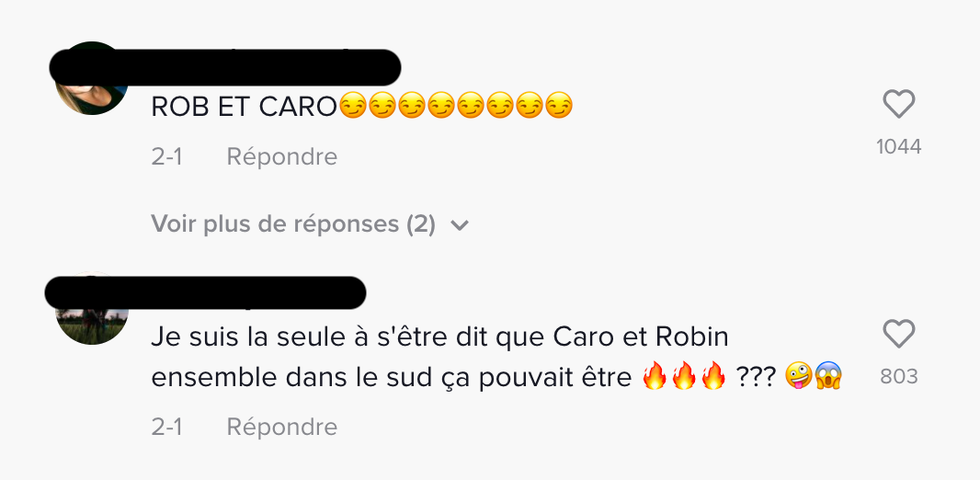This screenshot has width=980, height=480.
Task: Open the second commenter's redacted username
Action: (x=206, y=292)
